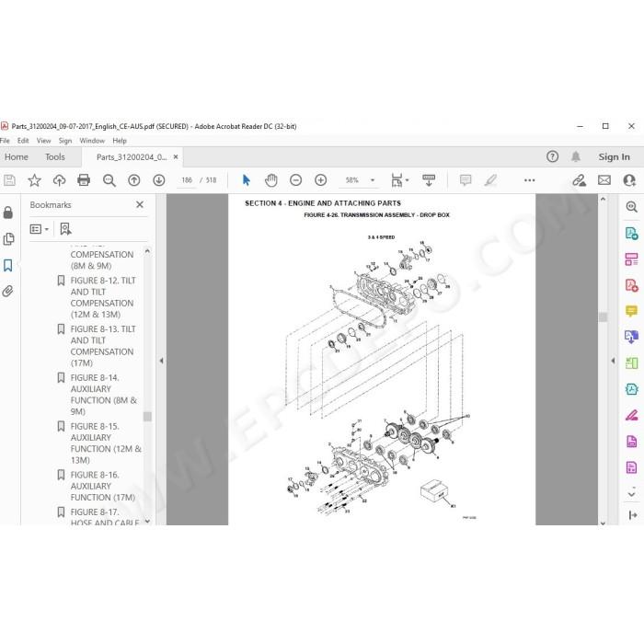Image resolution: width=644 pixels, height=644 pixels.
Task: Open the find text magnifier
Action: click(x=109, y=180)
